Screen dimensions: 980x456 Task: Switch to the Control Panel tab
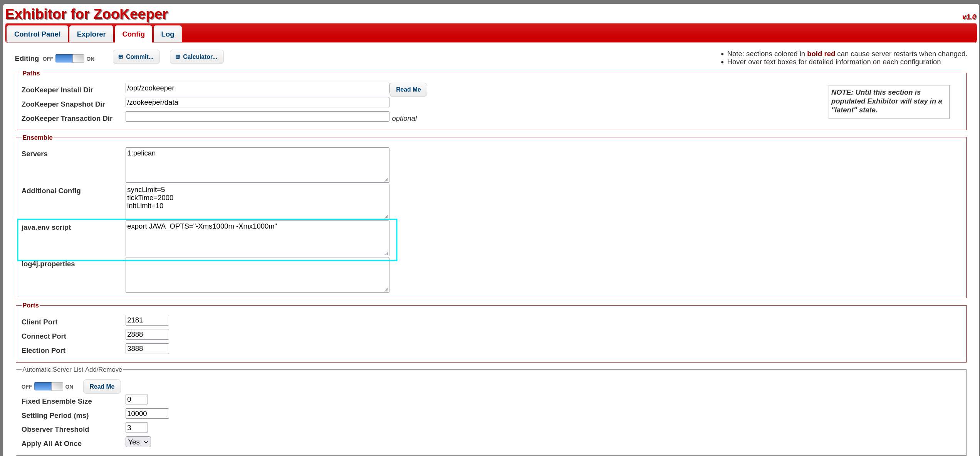[x=37, y=34]
